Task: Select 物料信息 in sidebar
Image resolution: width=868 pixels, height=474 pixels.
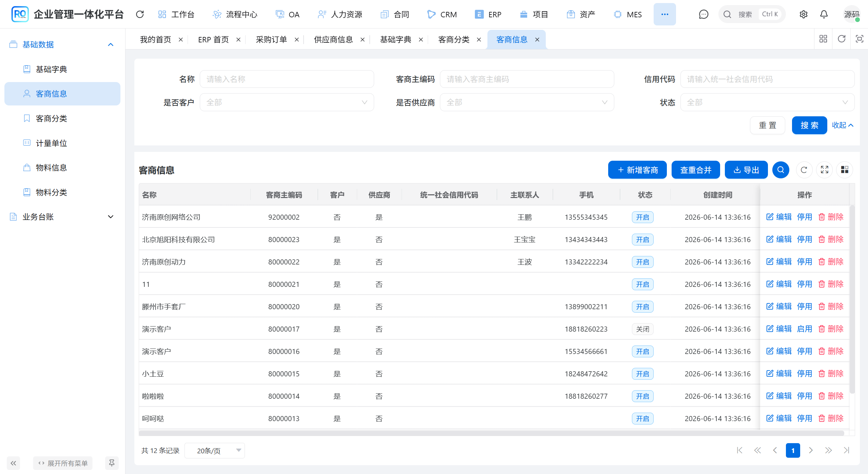Action: (x=62, y=167)
